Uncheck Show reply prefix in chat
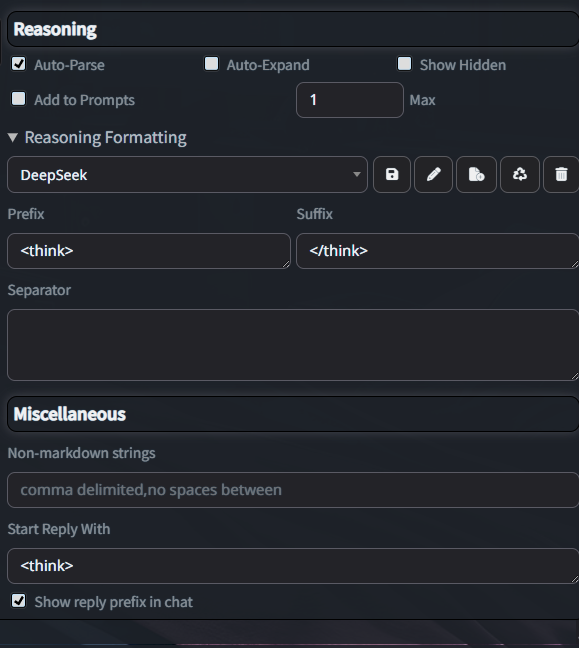Image resolution: width=579 pixels, height=648 pixels. [19, 601]
